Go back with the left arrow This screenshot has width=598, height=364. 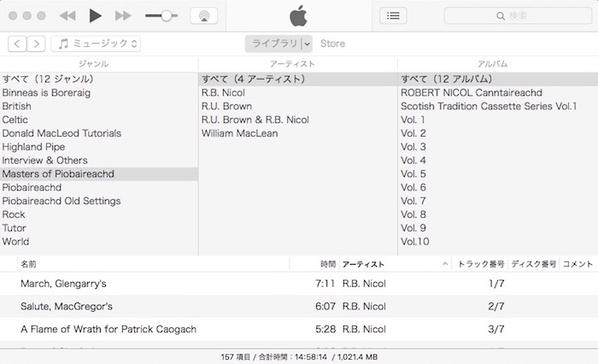(17, 44)
